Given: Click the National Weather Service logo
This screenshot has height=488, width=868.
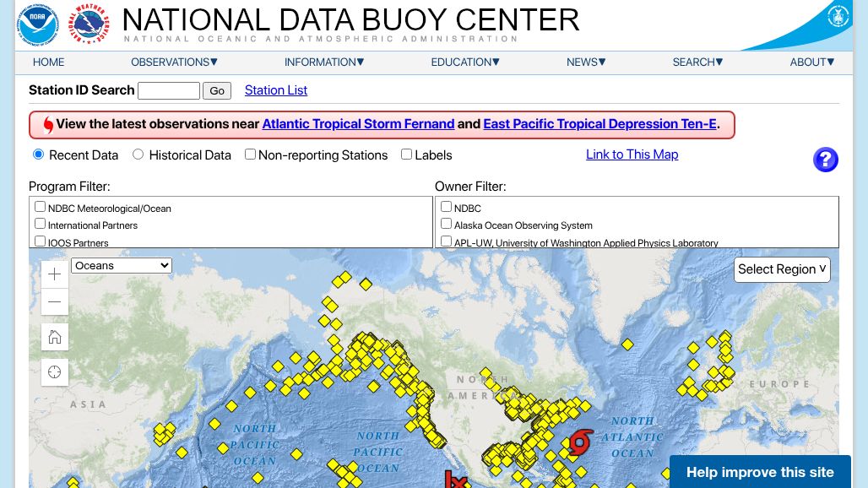Looking at the screenshot, I should click(x=89, y=24).
